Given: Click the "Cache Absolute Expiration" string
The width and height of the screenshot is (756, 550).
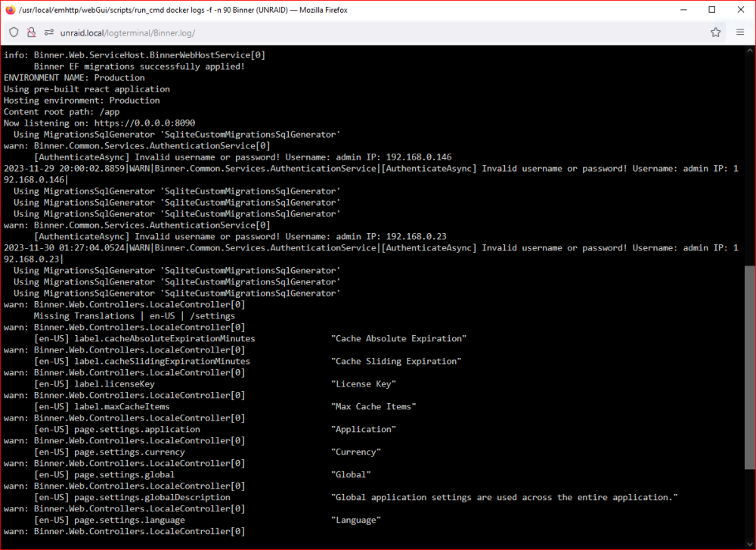Looking at the screenshot, I should 398,339.
